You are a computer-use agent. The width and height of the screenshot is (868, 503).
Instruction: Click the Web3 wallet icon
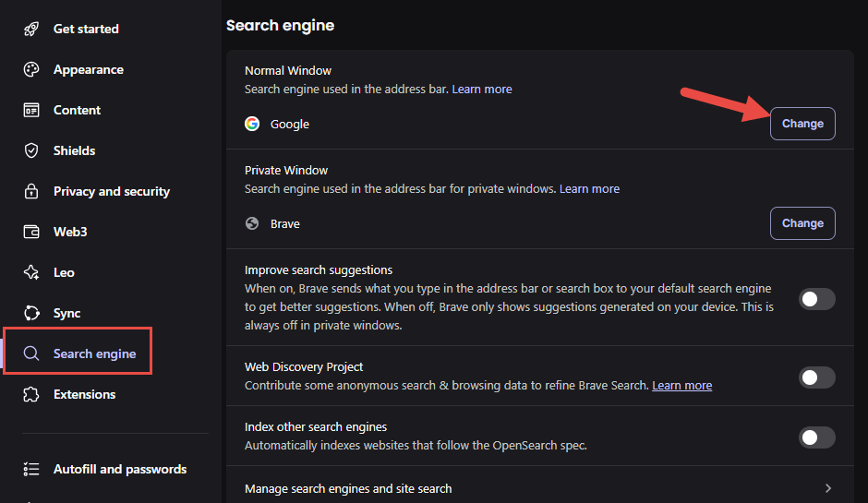(31, 232)
